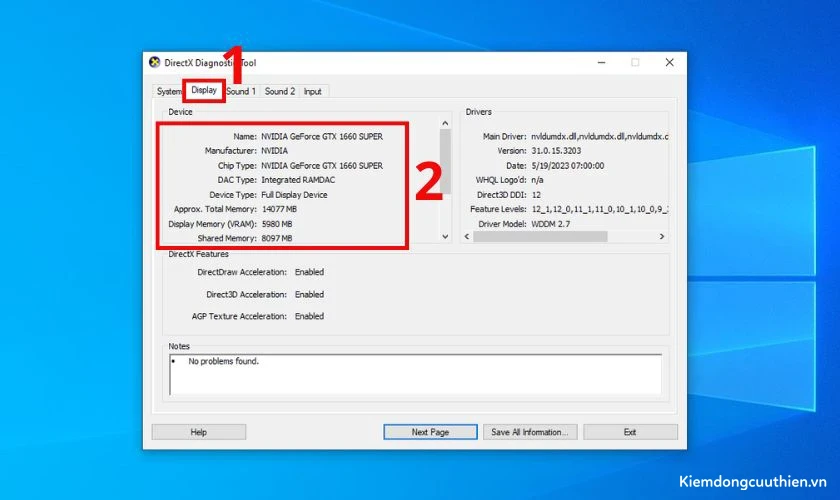Click Name value NVIDIA GeForce GTX 1660 SUPER
The image size is (840, 500).
pyautogui.click(x=322, y=137)
